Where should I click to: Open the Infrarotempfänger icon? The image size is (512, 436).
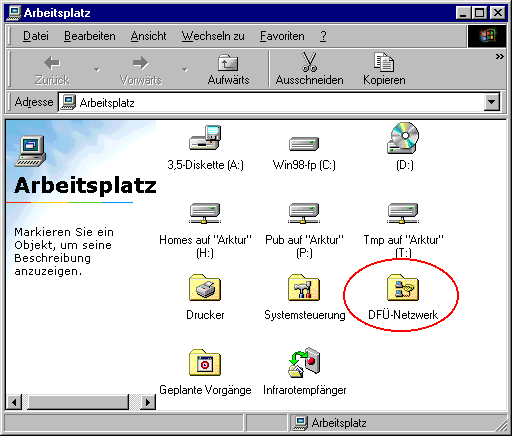coord(304,363)
